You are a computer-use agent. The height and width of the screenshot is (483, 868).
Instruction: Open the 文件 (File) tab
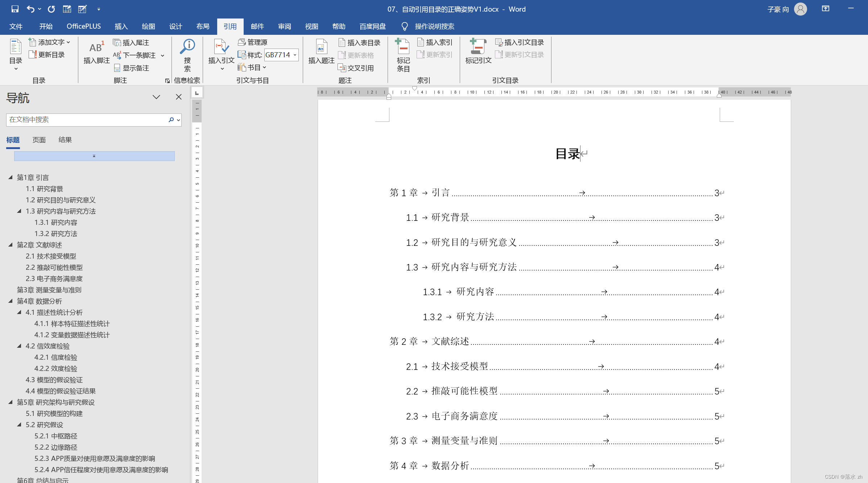click(x=16, y=26)
